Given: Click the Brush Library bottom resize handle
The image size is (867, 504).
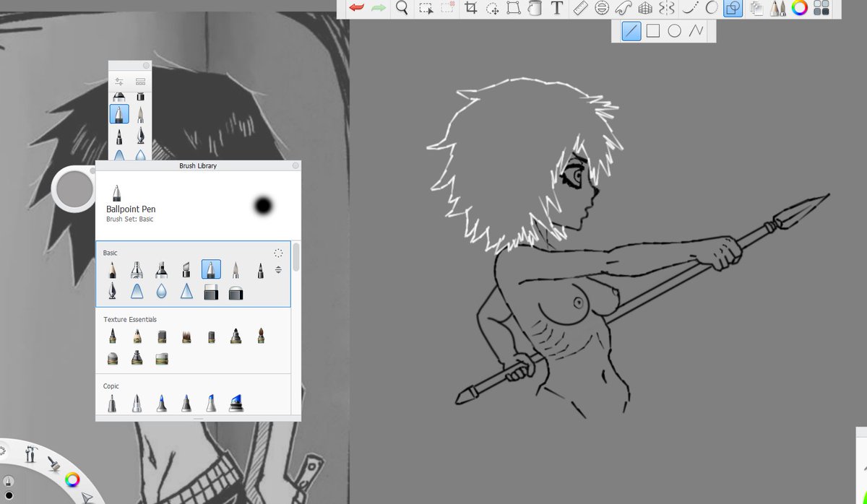Looking at the screenshot, I should pos(198,419).
